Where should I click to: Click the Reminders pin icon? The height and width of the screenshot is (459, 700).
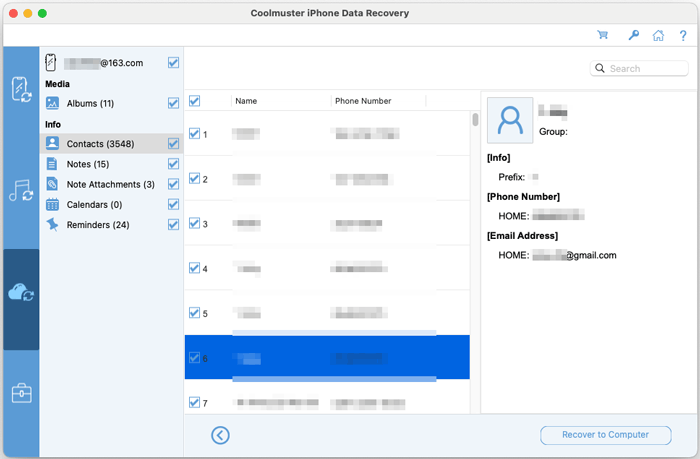coord(52,225)
